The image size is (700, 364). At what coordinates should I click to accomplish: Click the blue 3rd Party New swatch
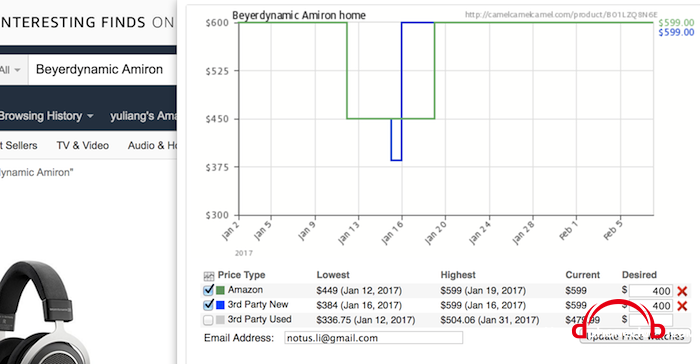point(220,305)
